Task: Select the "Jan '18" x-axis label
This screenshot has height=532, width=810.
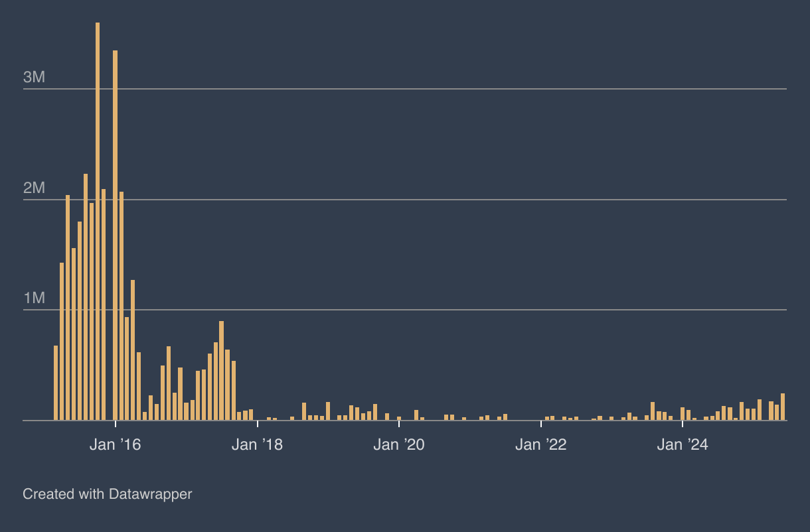Action: pyautogui.click(x=257, y=444)
